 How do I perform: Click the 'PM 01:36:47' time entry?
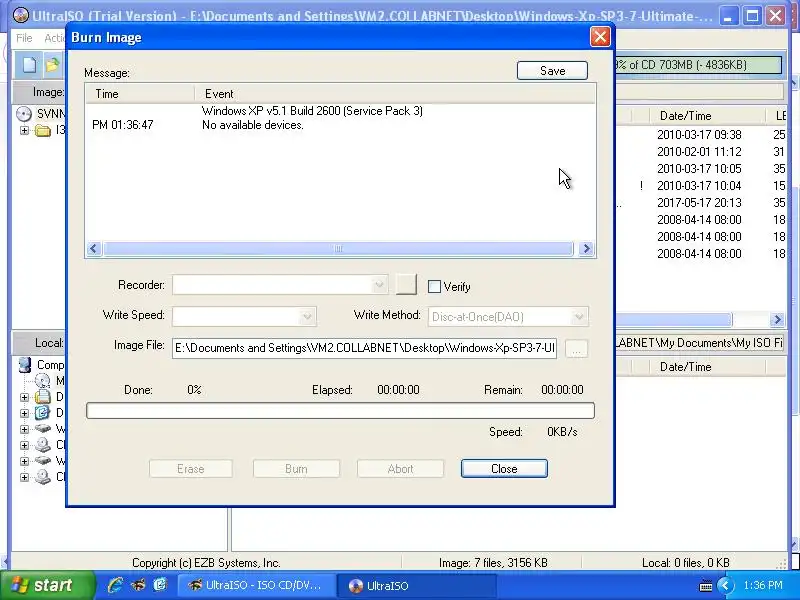122,125
